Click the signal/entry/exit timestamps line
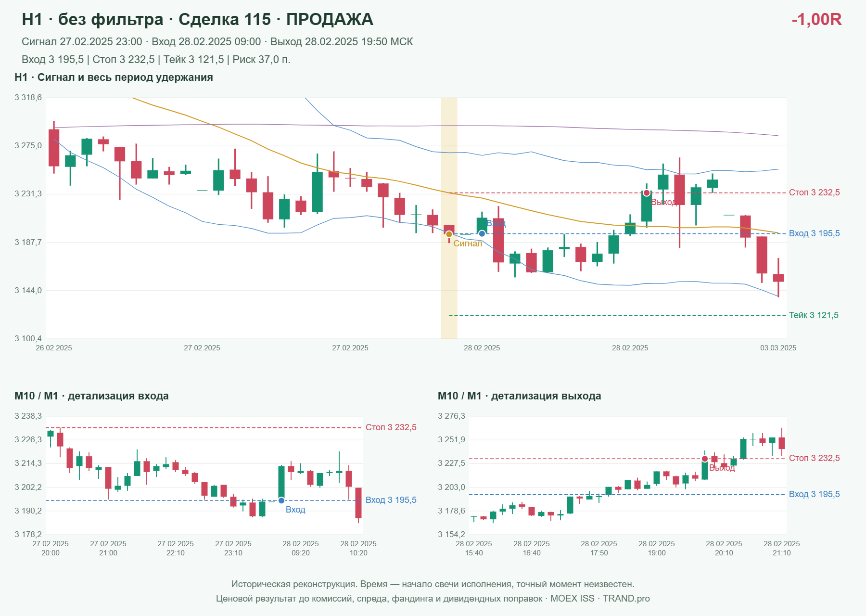The height and width of the screenshot is (616, 866). (217, 42)
